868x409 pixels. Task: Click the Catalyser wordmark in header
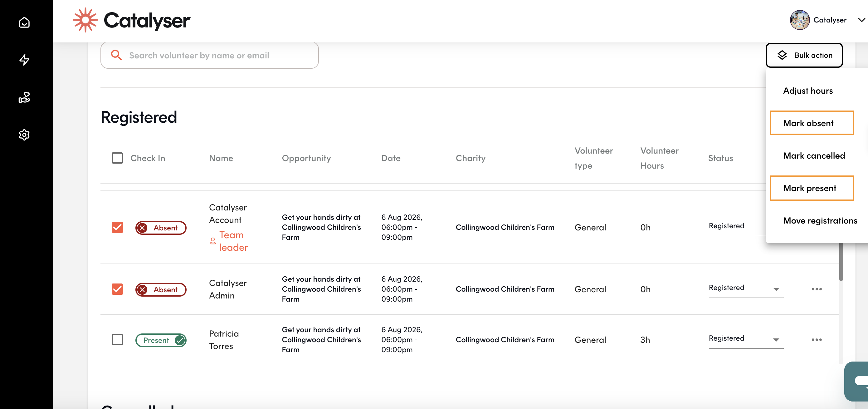(147, 20)
